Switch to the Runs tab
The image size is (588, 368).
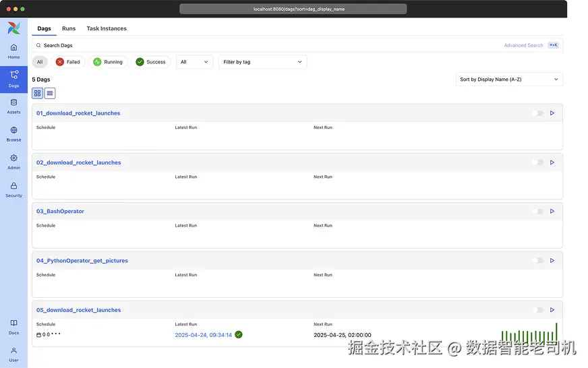click(69, 28)
